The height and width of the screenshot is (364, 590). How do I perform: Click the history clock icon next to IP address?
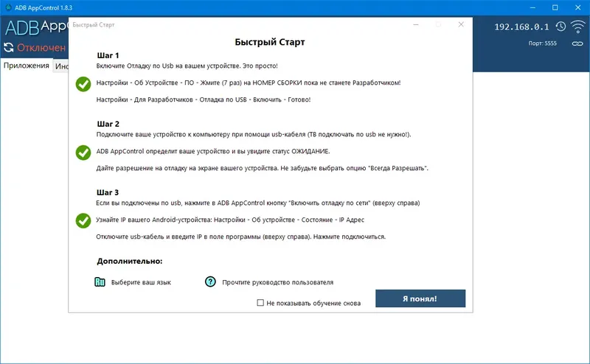(560, 27)
